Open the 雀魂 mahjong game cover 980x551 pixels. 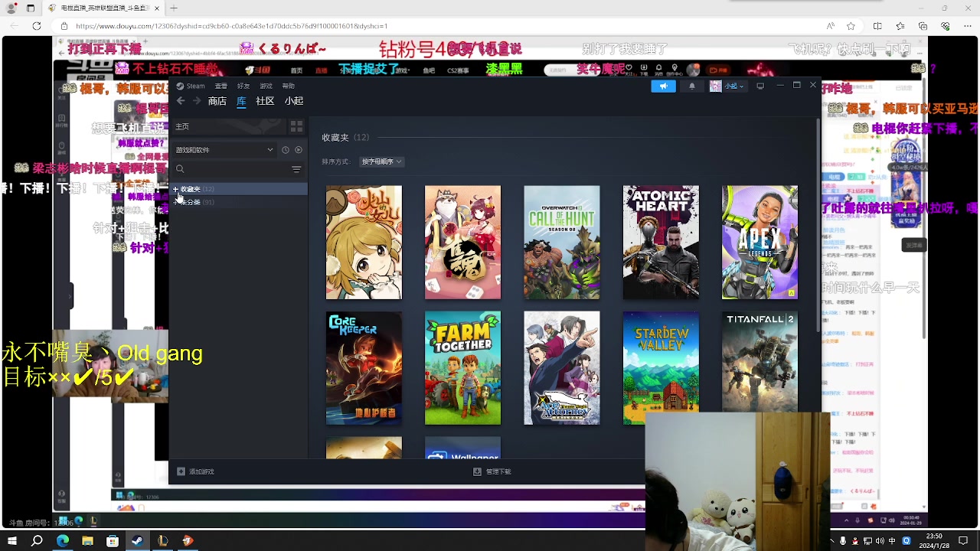pos(462,242)
